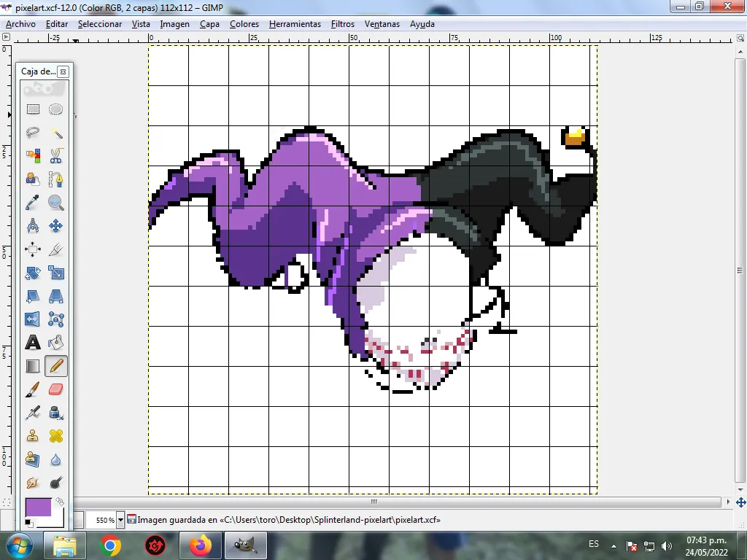The height and width of the screenshot is (560, 747).
Task: Select the Ink tool
Action: pyautogui.click(x=55, y=413)
